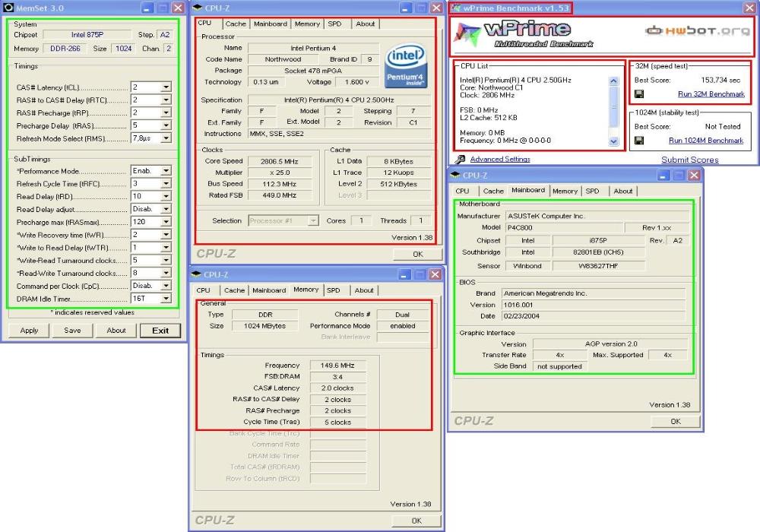Screen dimensions: 760x532
Task: Switch to SPD tab in top CPU-Z window
Action: [334, 24]
